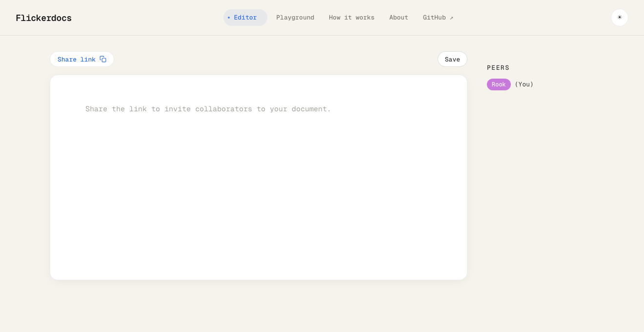Open the Editor tab

(245, 18)
